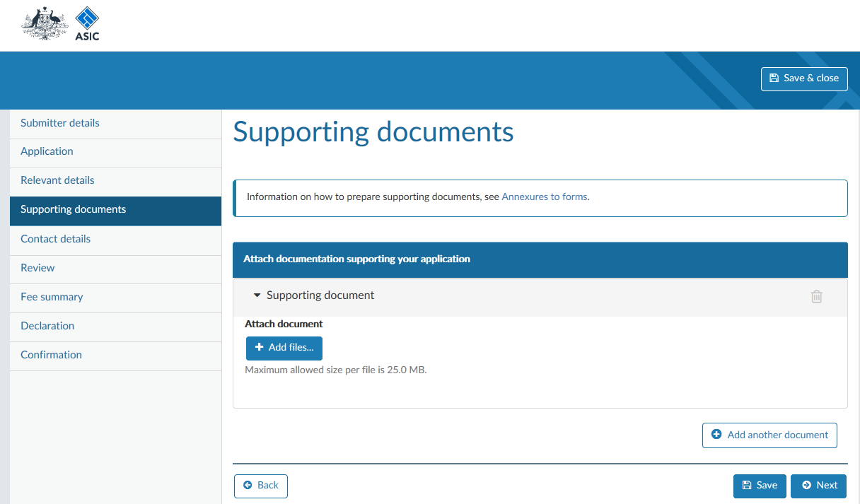Image resolution: width=860 pixels, height=504 pixels.
Task: Click Add another document button
Action: coord(769,435)
